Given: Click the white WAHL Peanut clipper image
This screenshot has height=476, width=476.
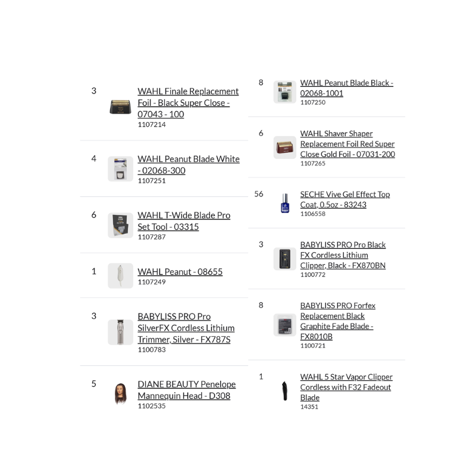Looking at the screenshot, I should (x=120, y=276).
